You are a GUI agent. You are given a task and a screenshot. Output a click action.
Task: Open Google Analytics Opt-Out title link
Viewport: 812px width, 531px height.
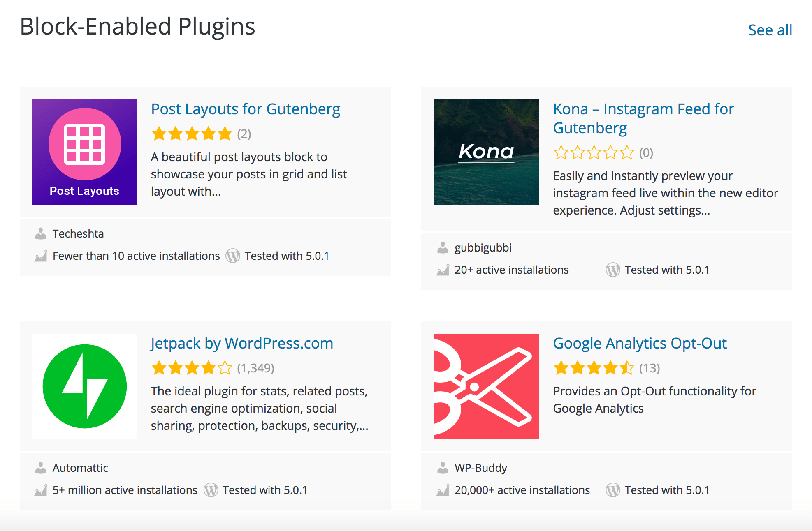640,344
